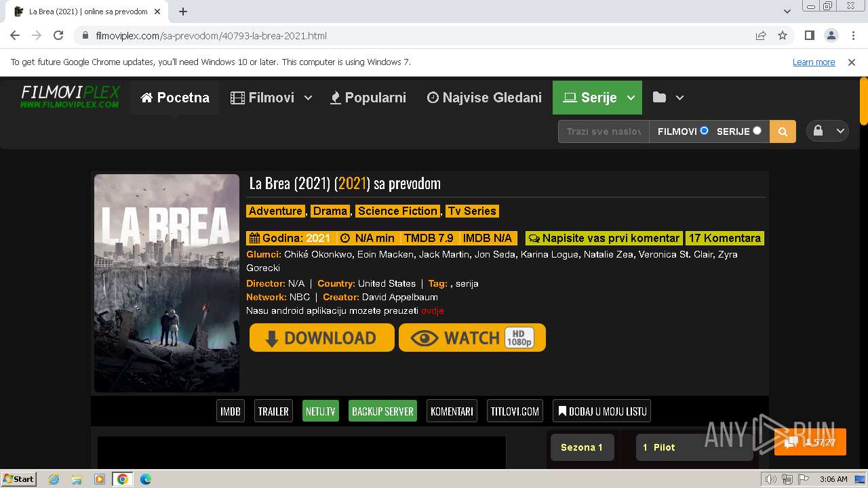868x488 pixels.
Task: Expand the Serije dropdown arrow
Action: [x=631, y=98]
